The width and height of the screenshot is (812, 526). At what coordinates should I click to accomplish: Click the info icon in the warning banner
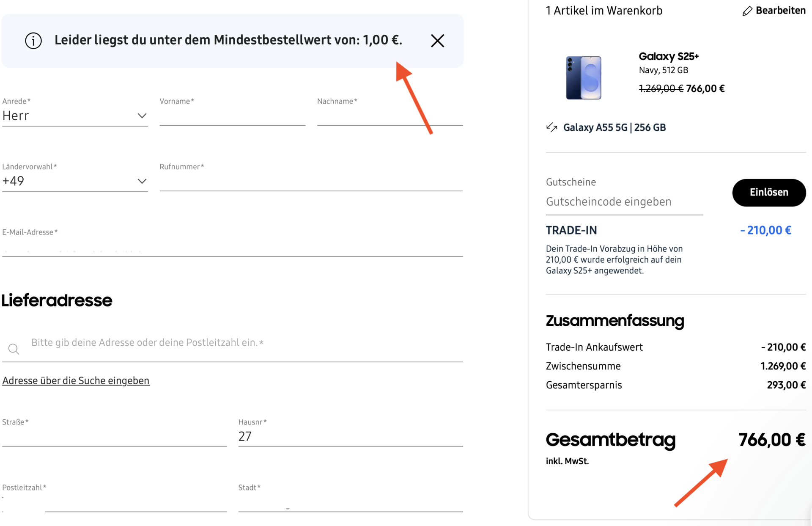(x=33, y=41)
